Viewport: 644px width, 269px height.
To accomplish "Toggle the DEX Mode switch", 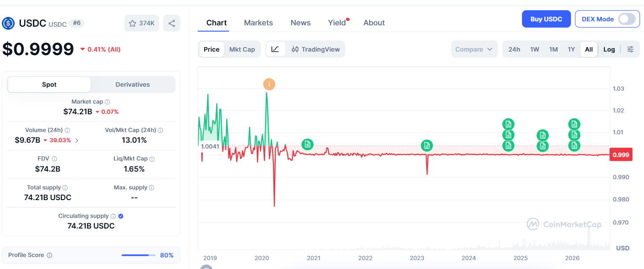I will (x=626, y=19).
